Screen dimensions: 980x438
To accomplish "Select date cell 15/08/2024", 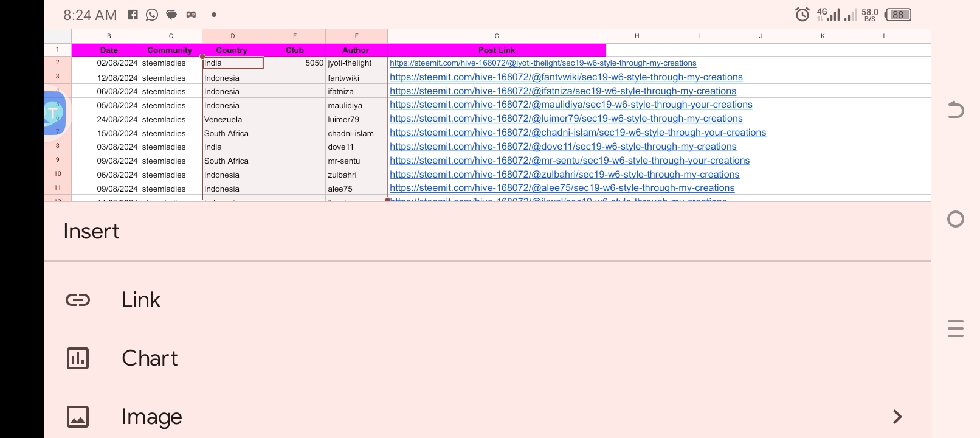I will pos(109,133).
